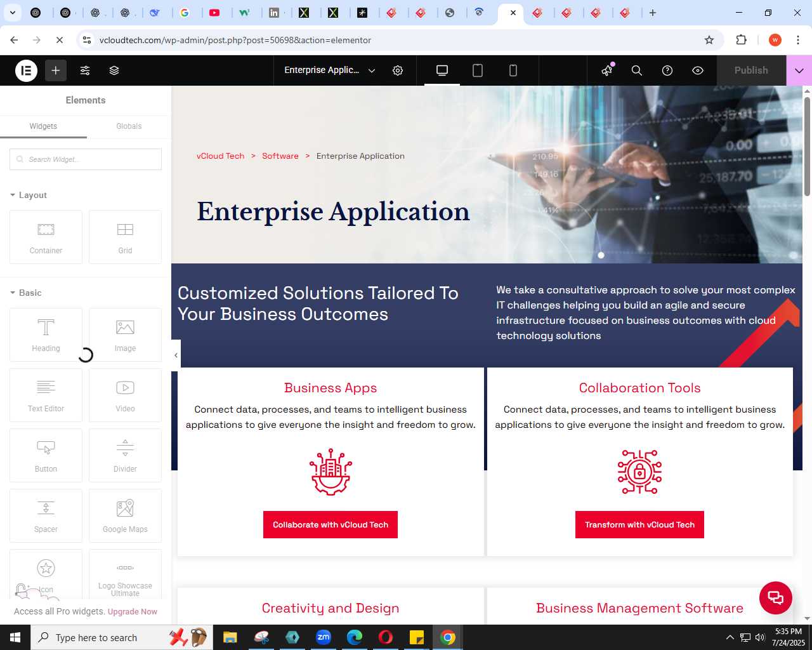Select the Google Maps widget
The width and height of the screenshot is (812, 650).
125,515
